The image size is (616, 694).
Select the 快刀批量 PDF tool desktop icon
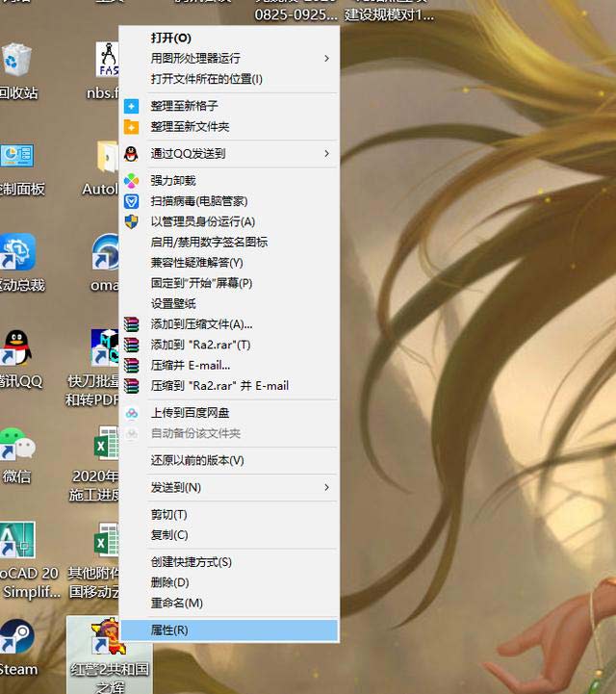[105, 347]
